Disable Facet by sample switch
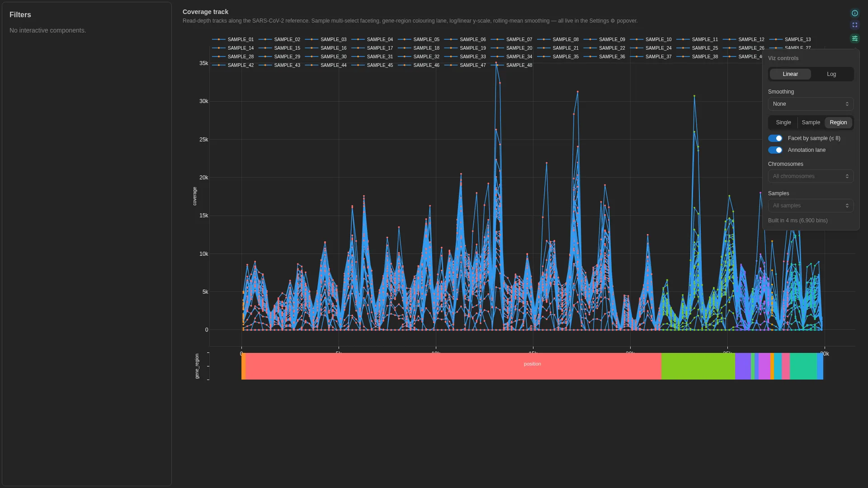Viewport: 868px width, 488px height. click(775, 138)
